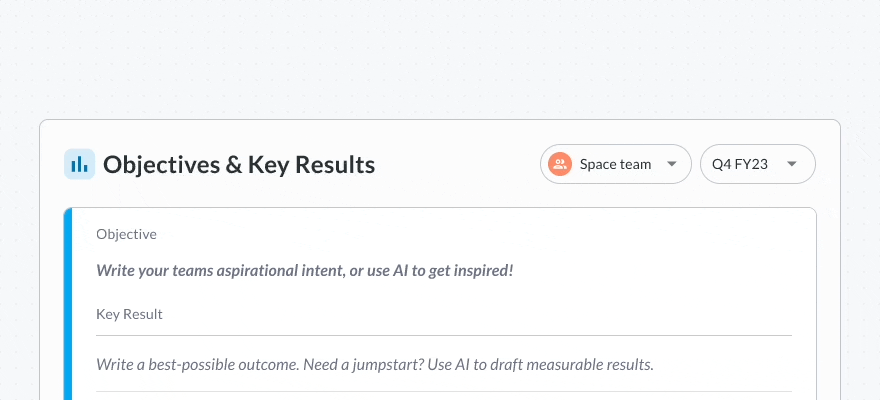Click the blue accent bar on the objective card
Viewport: 880px width, 400px height.
pyautogui.click(x=68, y=304)
